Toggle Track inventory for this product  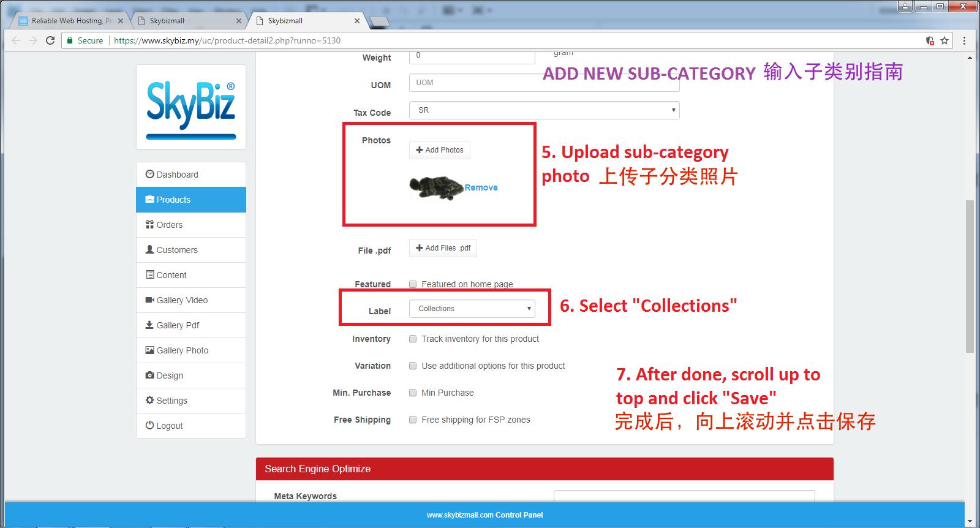pos(413,339)
